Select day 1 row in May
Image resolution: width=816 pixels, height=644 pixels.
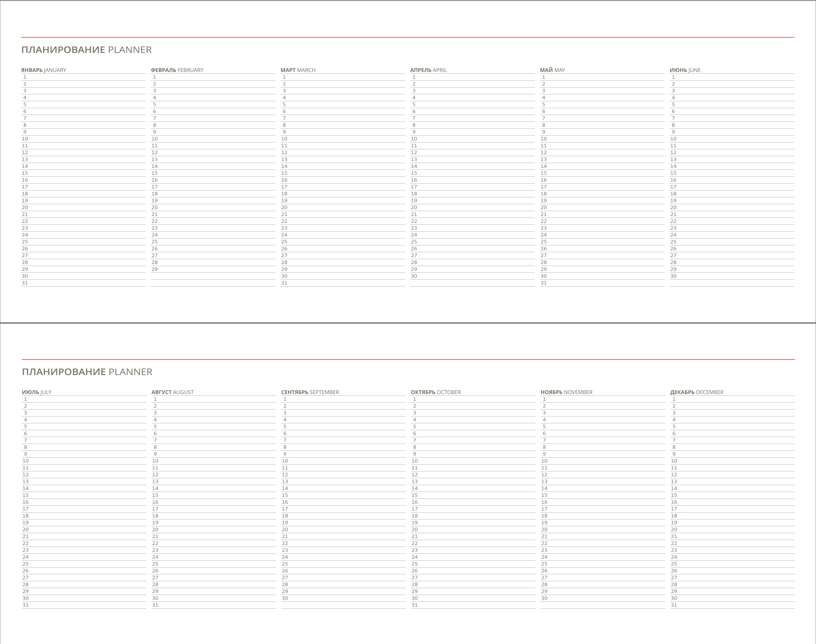[602, 77]
